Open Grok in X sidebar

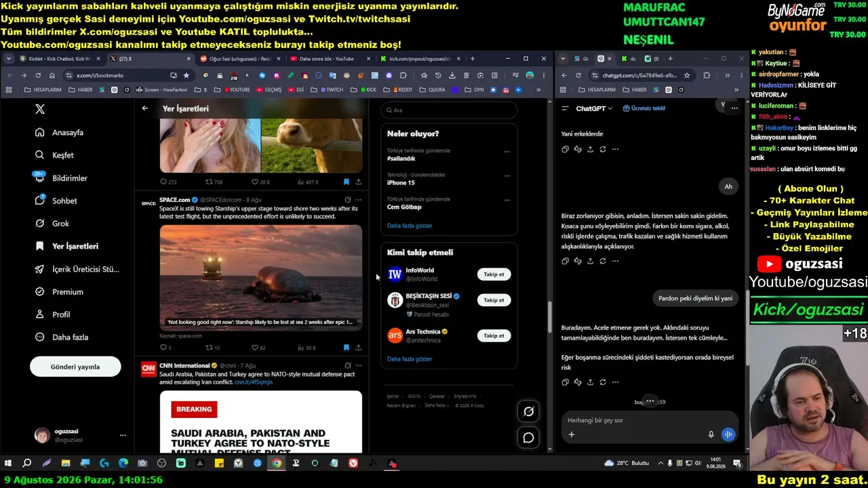point(52,224)
